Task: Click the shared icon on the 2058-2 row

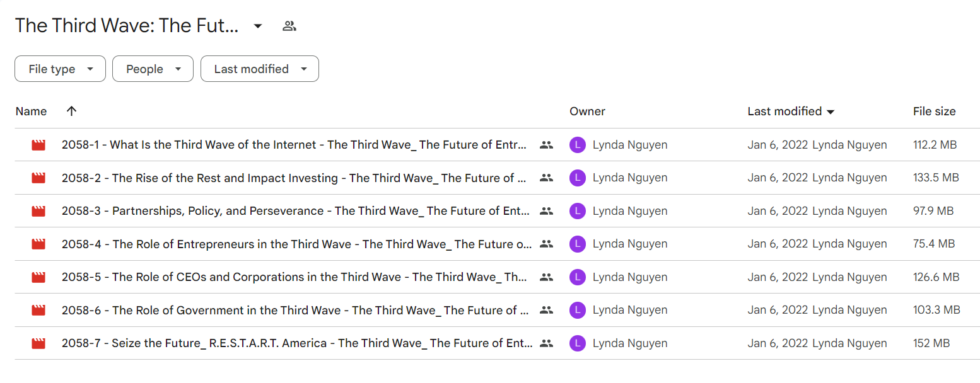Action: point(546,178)
